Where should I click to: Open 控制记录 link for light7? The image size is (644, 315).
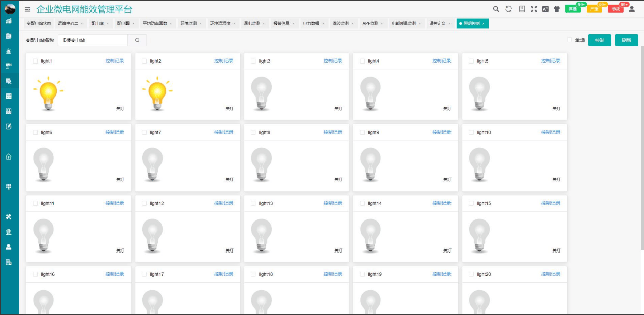[x=223, y=132]
